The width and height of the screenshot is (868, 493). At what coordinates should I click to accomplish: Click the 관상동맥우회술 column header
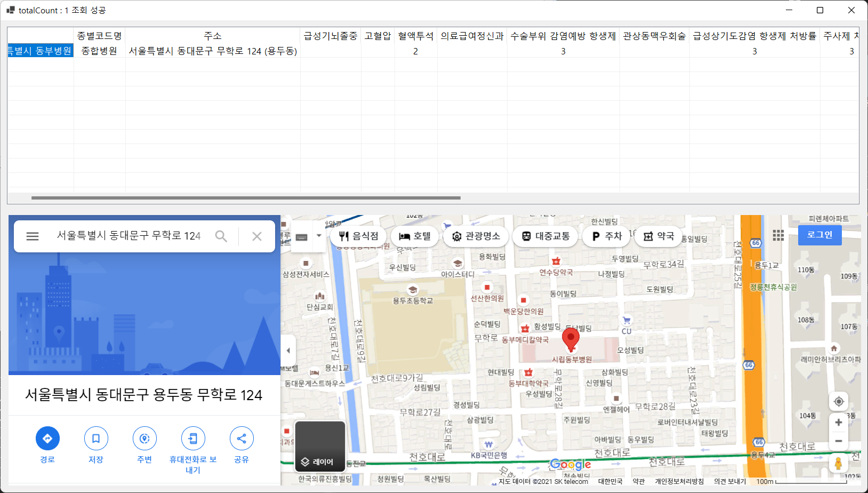click(x=654, y=36)
